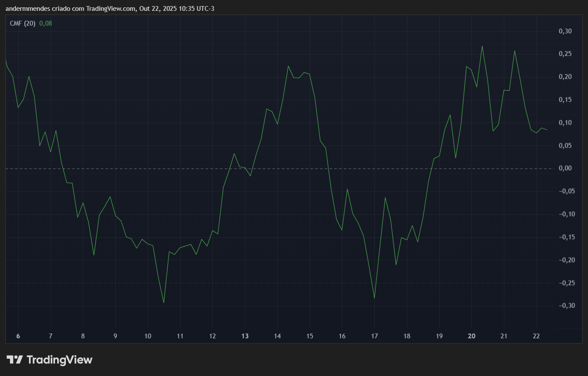The image size is (588, 376).
Task: Select date label 22 on time axis
Action: point(536,336)
